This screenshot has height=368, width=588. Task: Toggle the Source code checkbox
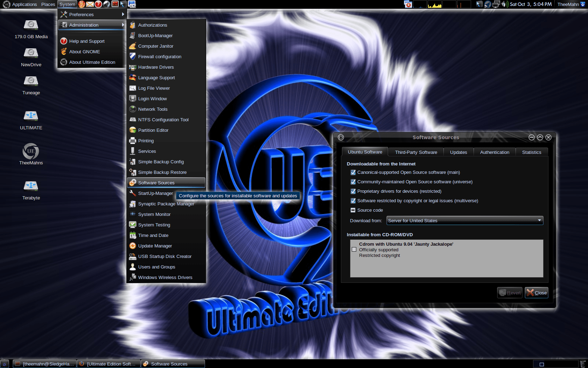[x=353, y=210]
